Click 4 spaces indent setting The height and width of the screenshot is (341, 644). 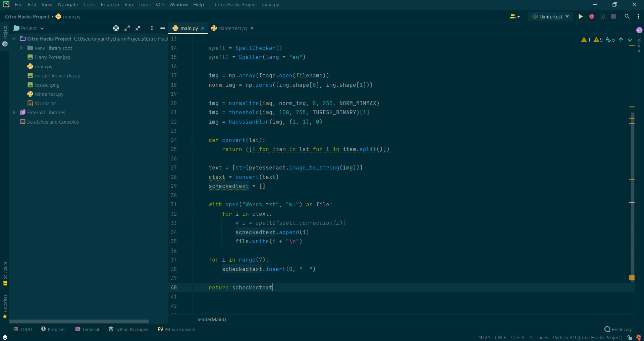pos(538,337)
